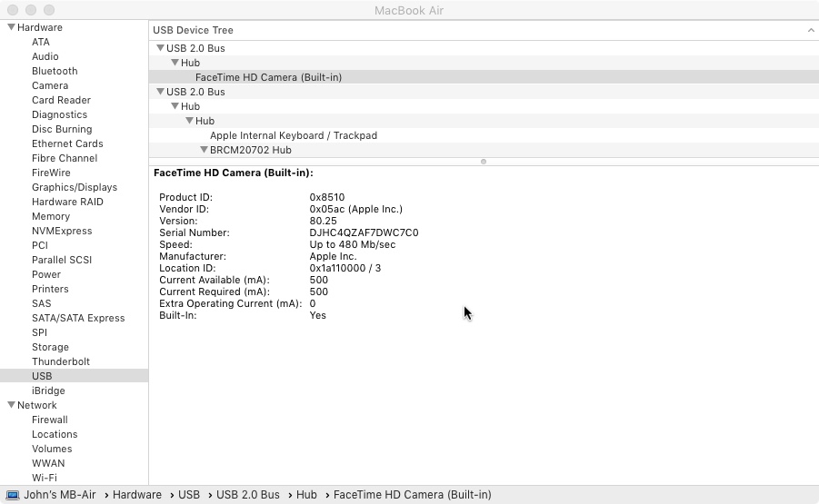The image size is (819, 504).
Task: Click the Vendor ID value 0x05ac (Apple Inc.)
Action: point(355,209)
